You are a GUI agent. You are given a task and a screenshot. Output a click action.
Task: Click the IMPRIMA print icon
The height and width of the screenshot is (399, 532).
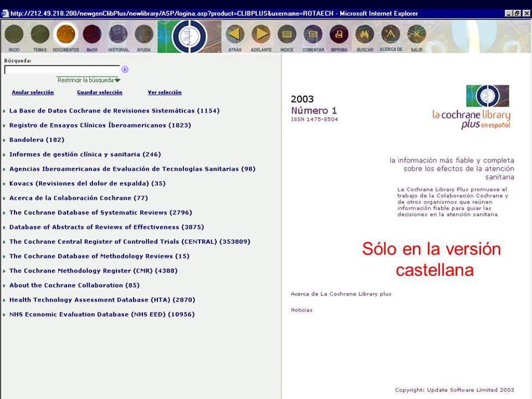[x=339, y=34]
